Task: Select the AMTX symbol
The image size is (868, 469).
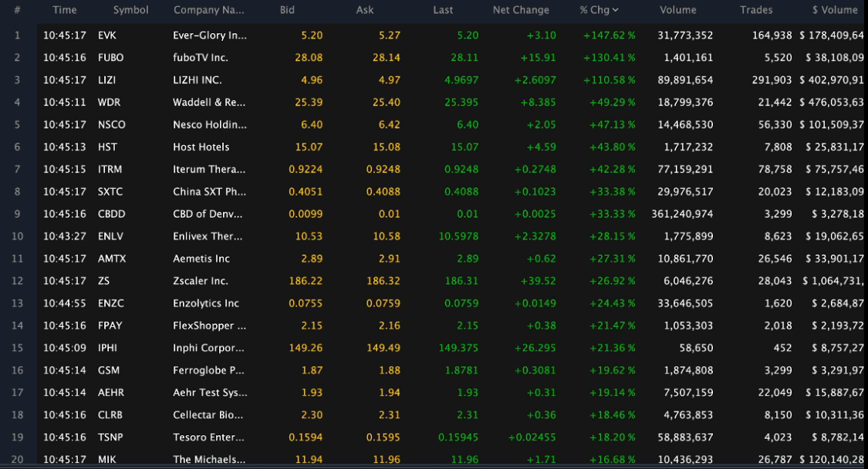Action: pyautogui.click(x=112, y=258)
